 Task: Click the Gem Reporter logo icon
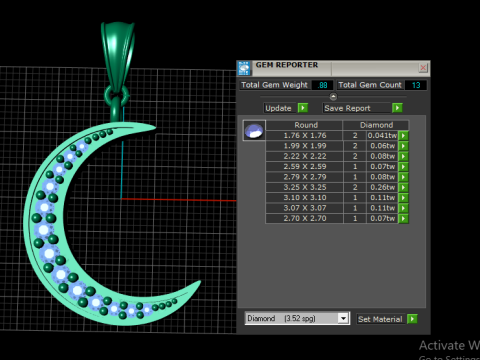244,68
